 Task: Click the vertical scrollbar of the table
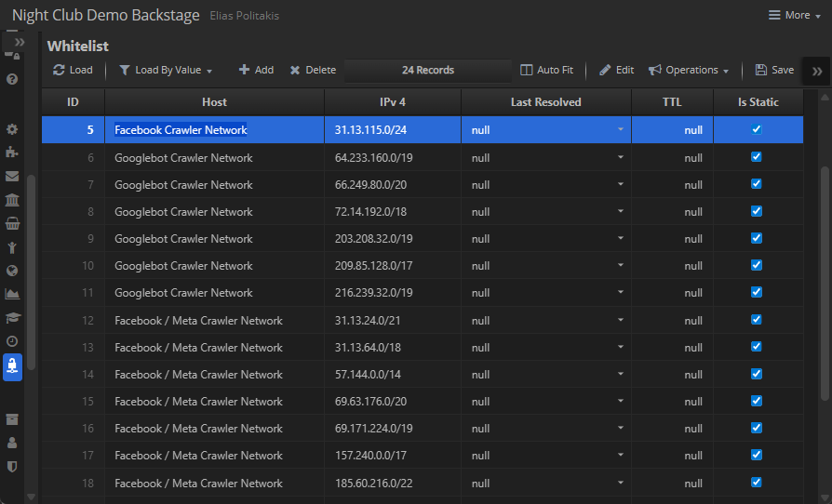coord(825,279)
